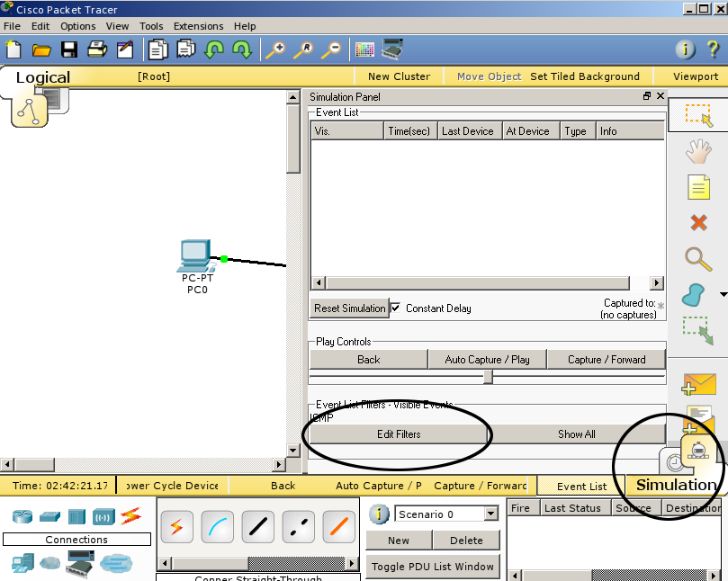Select the Switches device category icon

(x=49, y=516)
